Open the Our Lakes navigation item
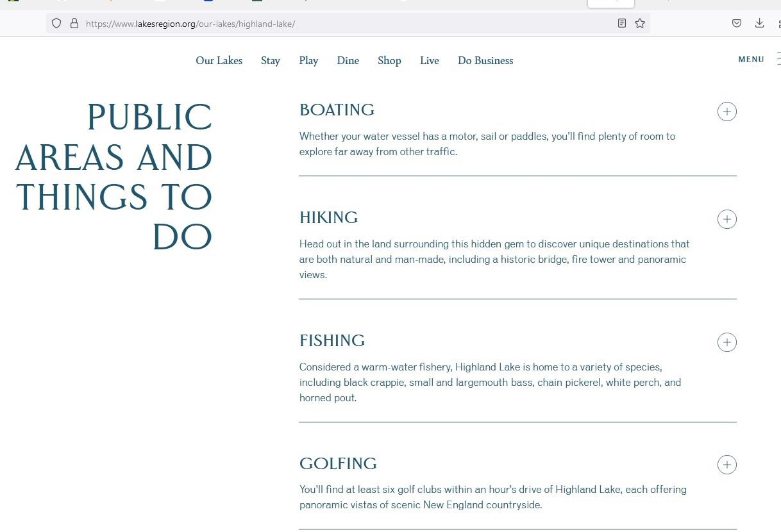This screenshot has height=532, width=781. pos(219,60)
